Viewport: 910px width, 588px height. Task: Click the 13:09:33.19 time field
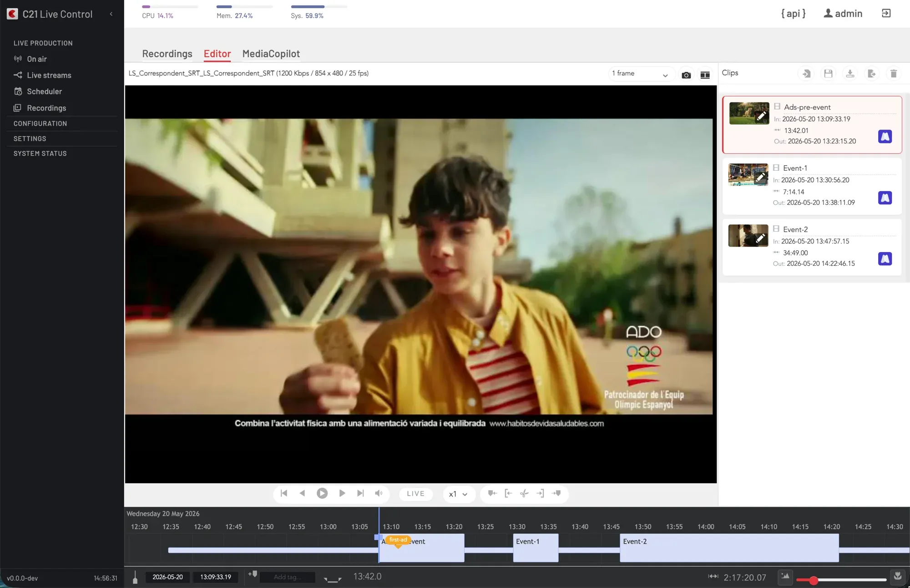coord(216,577)
